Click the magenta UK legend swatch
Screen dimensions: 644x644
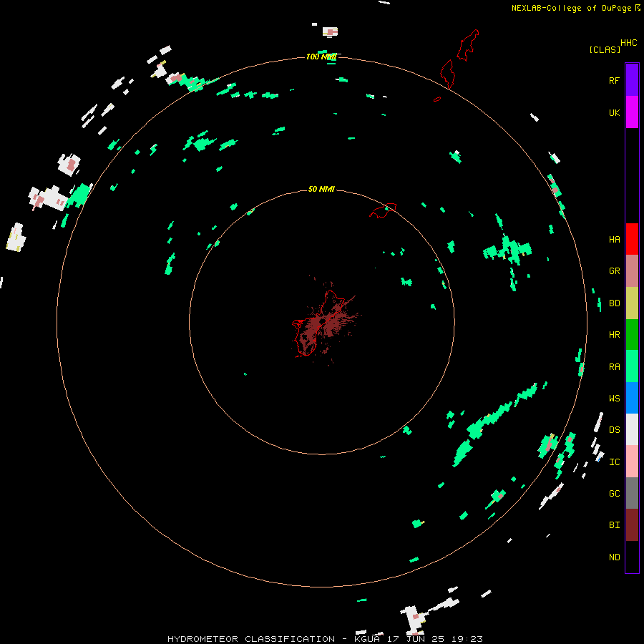[632, 112]
